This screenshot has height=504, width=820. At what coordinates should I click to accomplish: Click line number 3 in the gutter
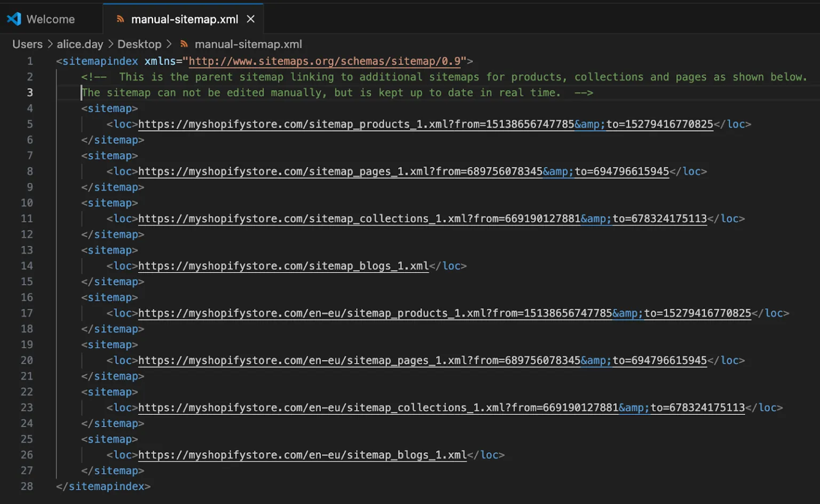click(30, 92)
